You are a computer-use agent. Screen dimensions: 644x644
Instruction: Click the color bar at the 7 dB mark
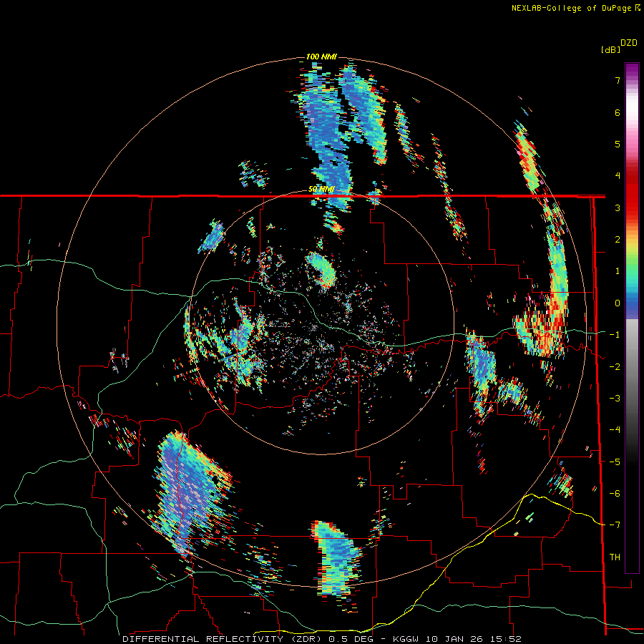coord(632,80)
